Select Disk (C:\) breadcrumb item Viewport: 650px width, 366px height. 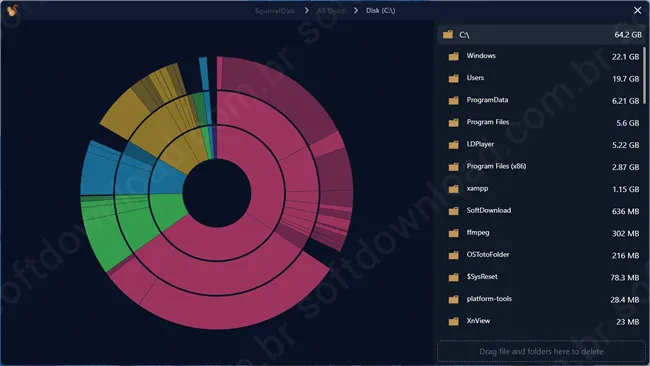pos(380,10)
